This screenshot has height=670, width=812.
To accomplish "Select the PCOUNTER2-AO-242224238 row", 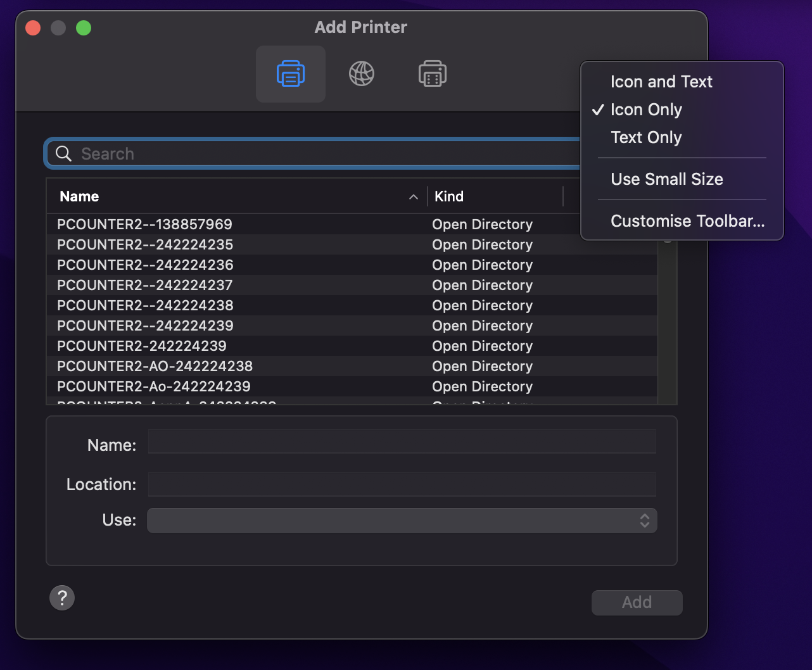I will tap(155, 366).
